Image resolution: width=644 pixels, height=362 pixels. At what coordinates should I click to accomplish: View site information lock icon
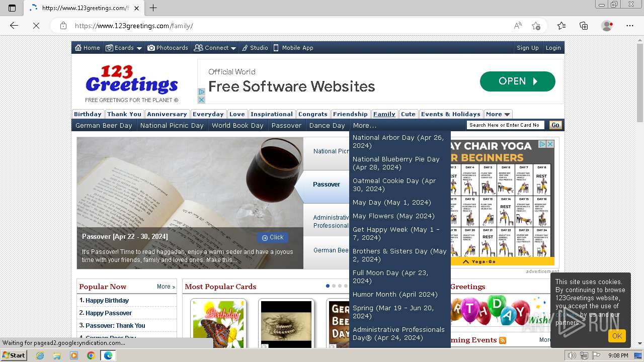pyautogui.click(x=63, y=26)
